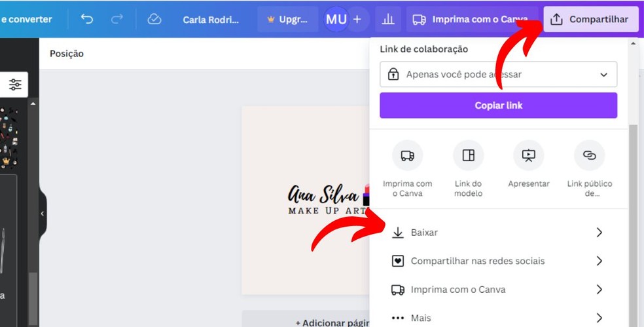Click the makeup elements thumbnail in side panel
Viewport: 644px width, 327px height.
coord(9,137)
